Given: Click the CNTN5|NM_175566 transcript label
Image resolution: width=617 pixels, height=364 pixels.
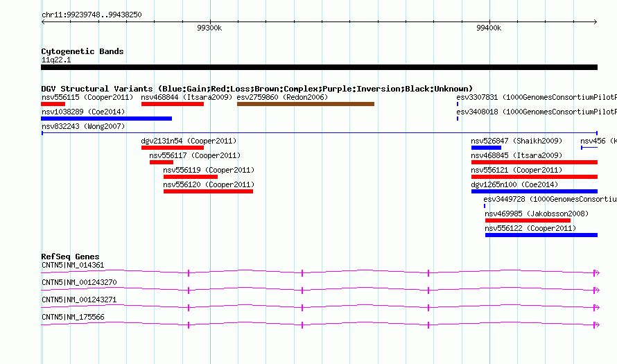Looking at the screenshot, I should 73,317.
